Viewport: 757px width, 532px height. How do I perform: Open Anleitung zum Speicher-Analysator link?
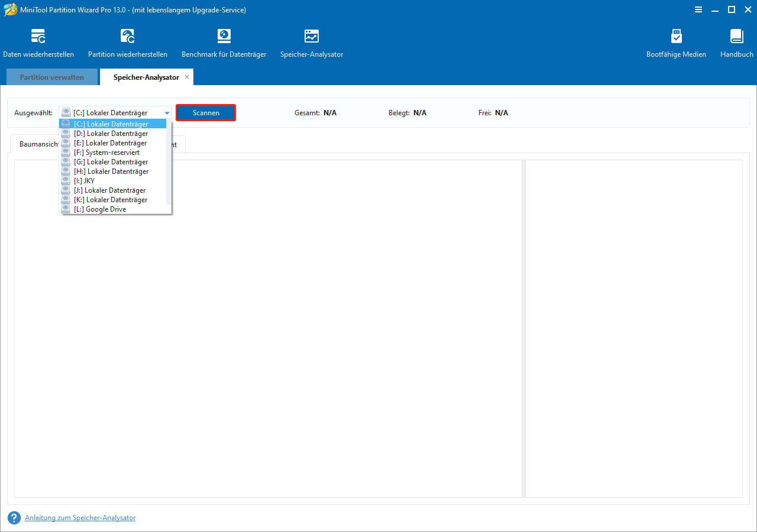click(80, 518)
